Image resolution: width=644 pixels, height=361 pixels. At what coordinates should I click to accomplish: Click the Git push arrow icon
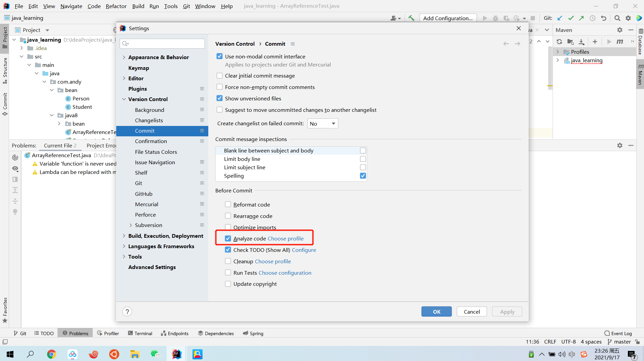point(582,18)
